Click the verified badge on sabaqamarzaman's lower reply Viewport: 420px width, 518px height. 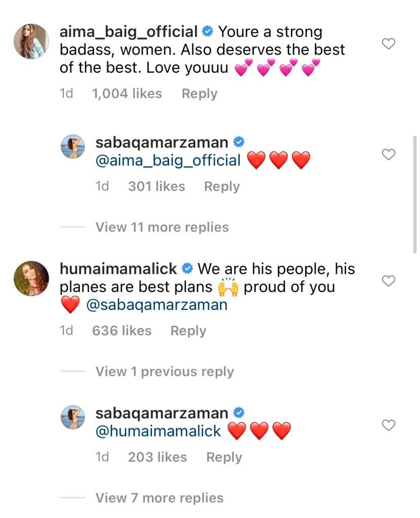point(238,413)
